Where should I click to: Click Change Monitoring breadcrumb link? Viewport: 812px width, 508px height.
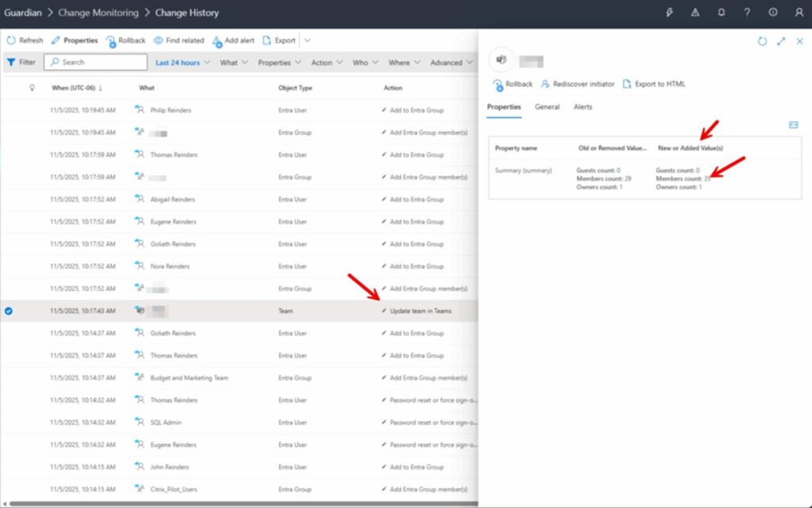click(x=98, y=13)
